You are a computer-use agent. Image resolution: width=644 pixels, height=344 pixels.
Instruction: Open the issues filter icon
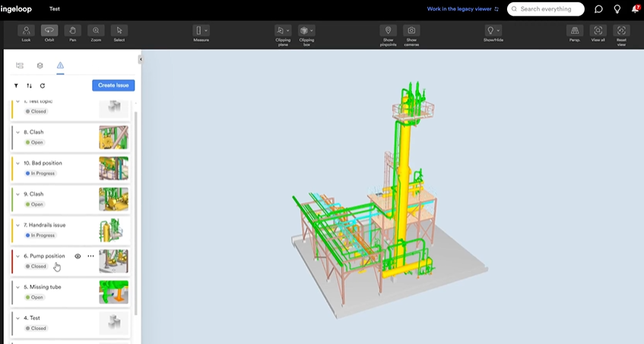16,86
